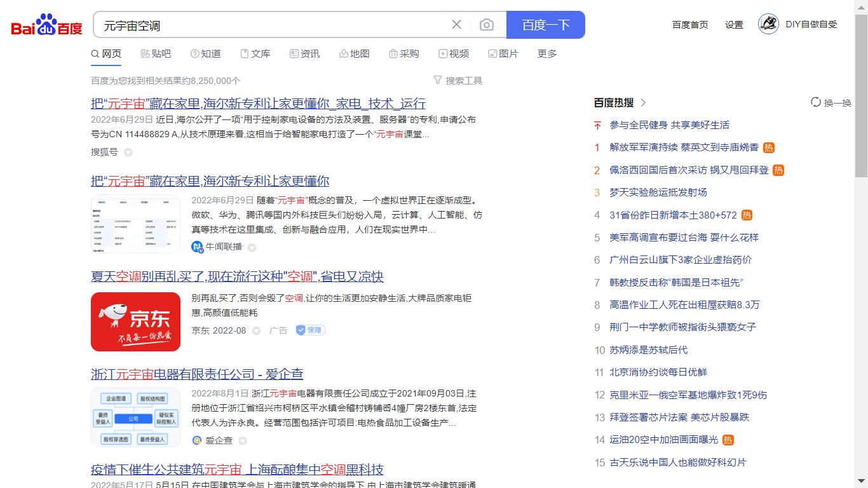Open hot topic 运油20空中加油画面曝光
This screenshot has height=488, width=868.
coord(664,440)
